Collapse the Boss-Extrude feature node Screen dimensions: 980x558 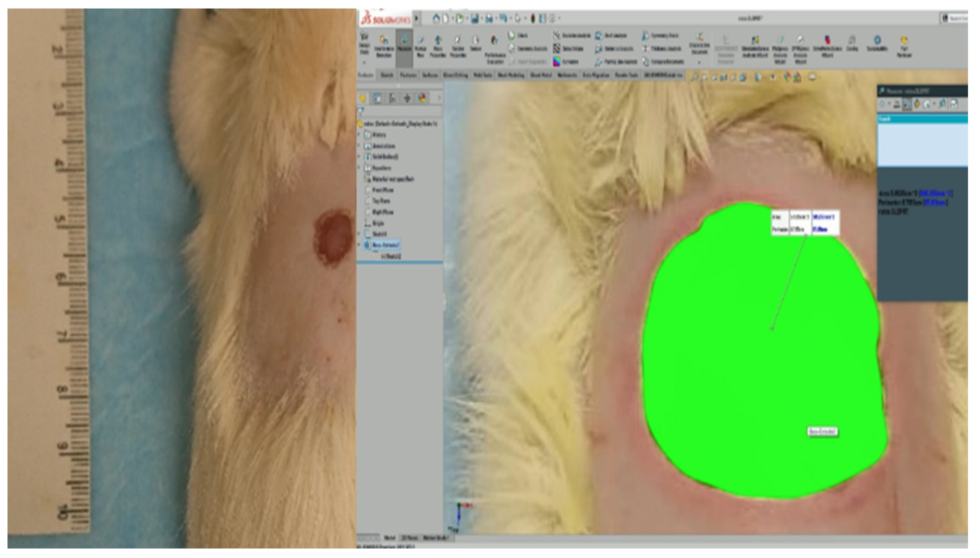(359, 245)
